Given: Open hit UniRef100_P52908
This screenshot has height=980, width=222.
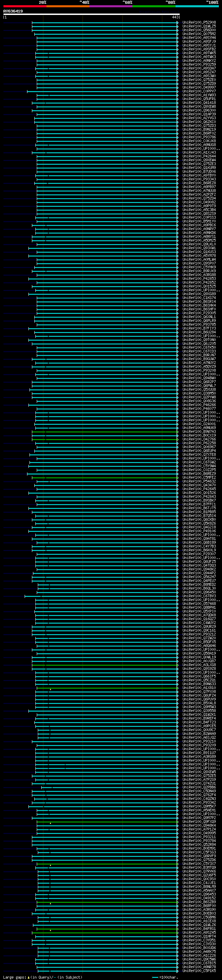Looking at the screenshot, I should (x=199, y=23).
